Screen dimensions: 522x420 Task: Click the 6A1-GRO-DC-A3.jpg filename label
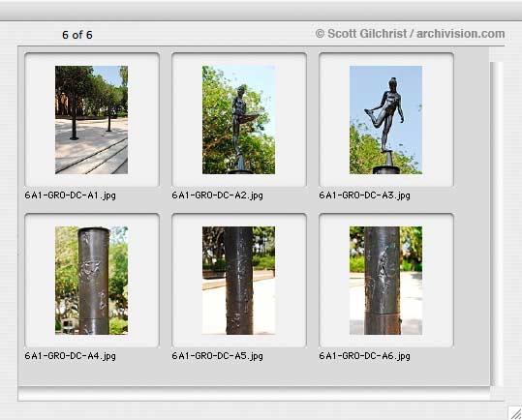364,195
